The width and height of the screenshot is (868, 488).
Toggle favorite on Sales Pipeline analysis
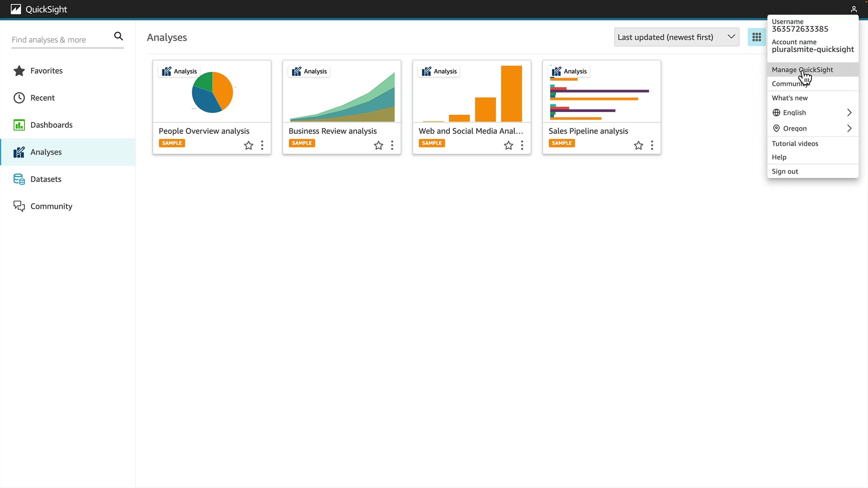[x=638, y=145]
